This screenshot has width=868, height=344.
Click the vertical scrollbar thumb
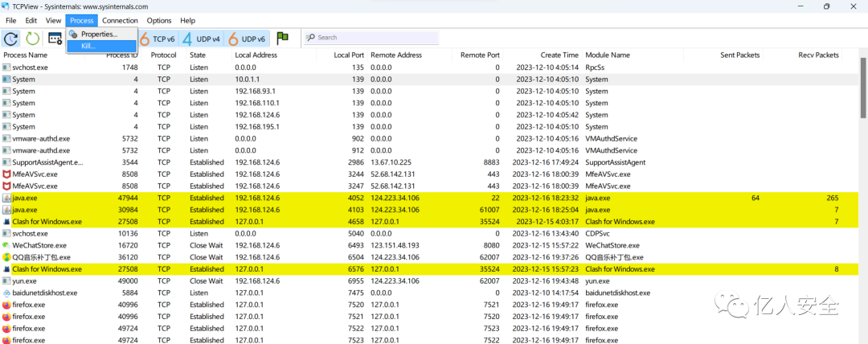point(863,87)
